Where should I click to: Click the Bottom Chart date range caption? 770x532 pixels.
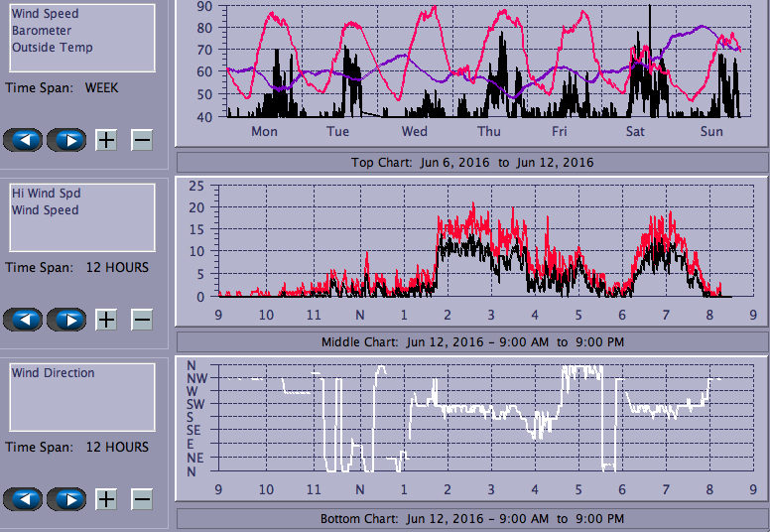(x=472, y=519)
